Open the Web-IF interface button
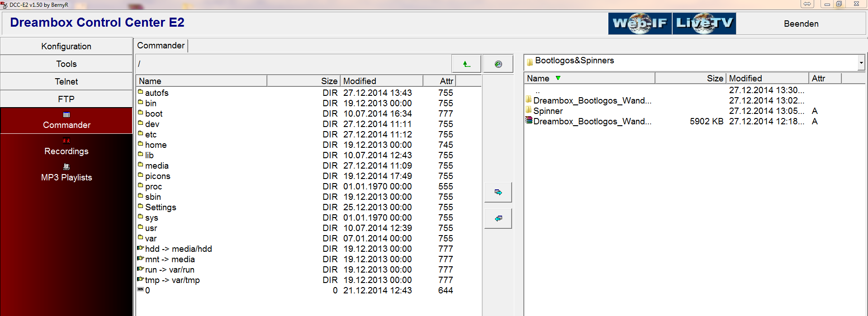868x316 pixels. pos(640,24)
